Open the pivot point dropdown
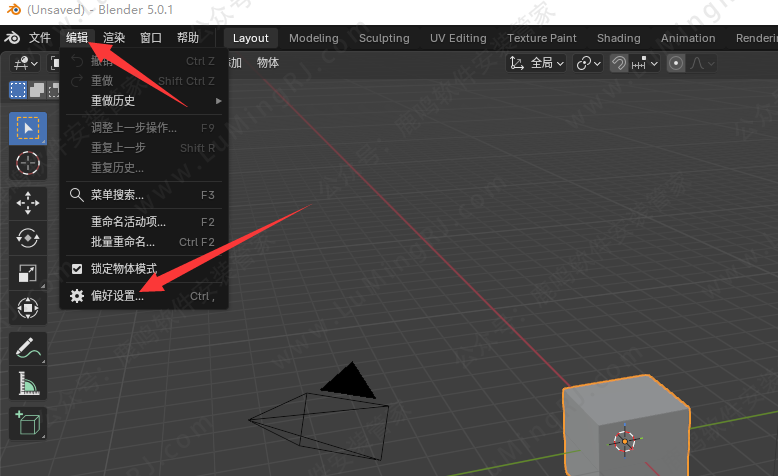778x476 pixels. point(588,63)
